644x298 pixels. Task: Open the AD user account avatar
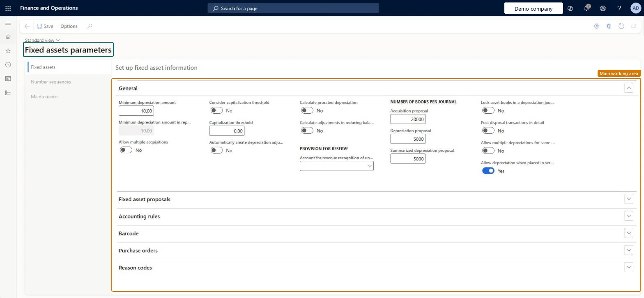coord(636,8)
